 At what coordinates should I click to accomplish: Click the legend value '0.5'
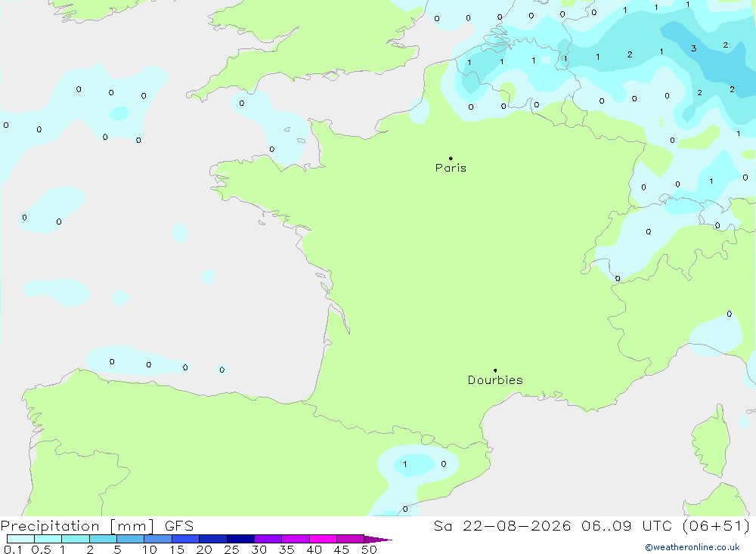click(41, 549)
